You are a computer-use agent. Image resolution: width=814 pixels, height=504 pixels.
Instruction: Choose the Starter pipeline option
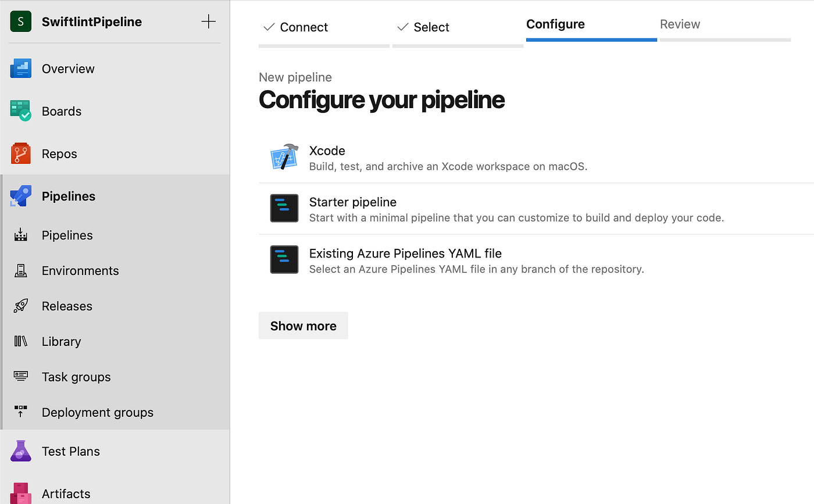pos(352,202)
